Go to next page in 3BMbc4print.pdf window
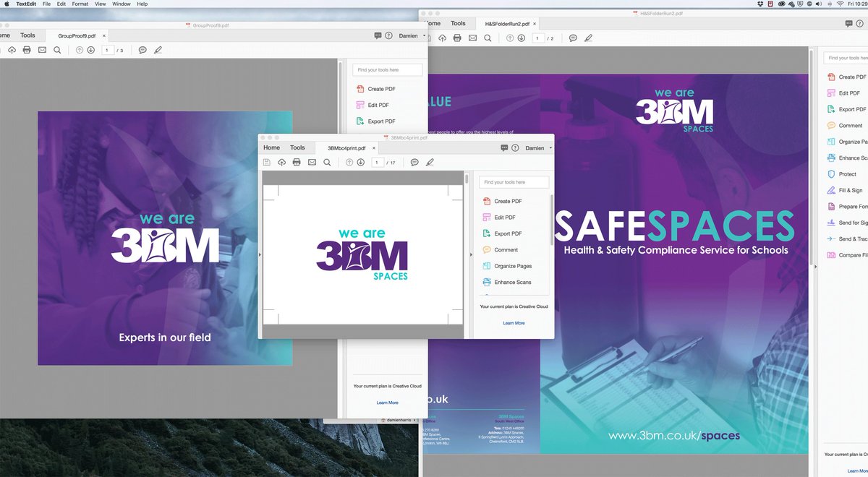Screen dimensions: 868x477 point(360,163)
